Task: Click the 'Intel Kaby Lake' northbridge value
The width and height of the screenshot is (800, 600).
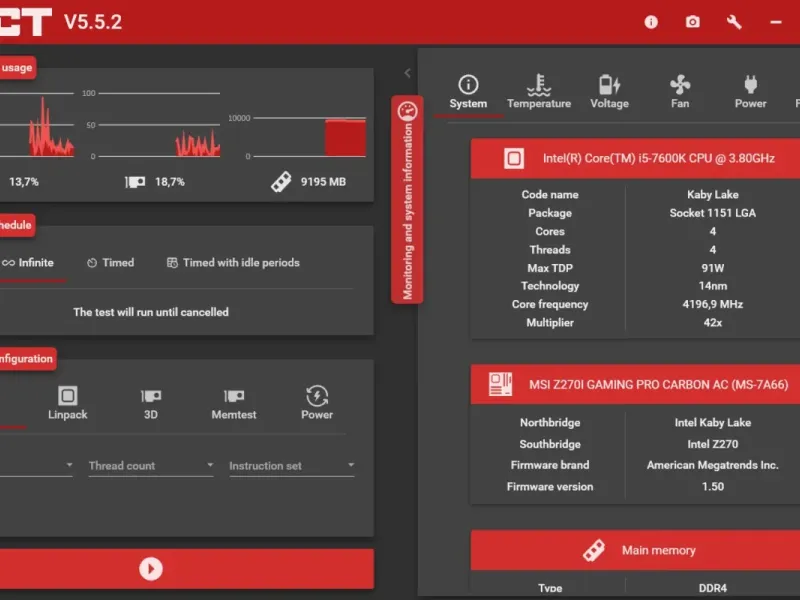Action: click(x=712, y=422)
